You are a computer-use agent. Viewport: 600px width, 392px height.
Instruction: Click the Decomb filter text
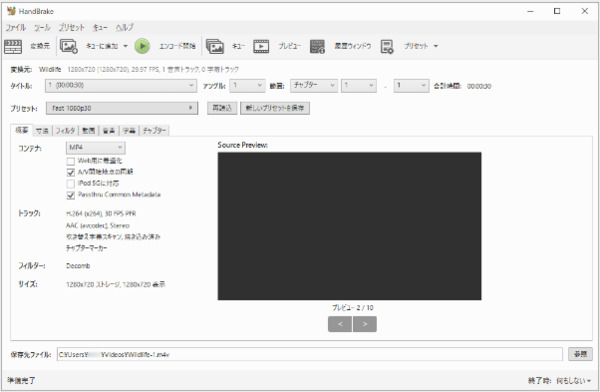coord(78,266)
